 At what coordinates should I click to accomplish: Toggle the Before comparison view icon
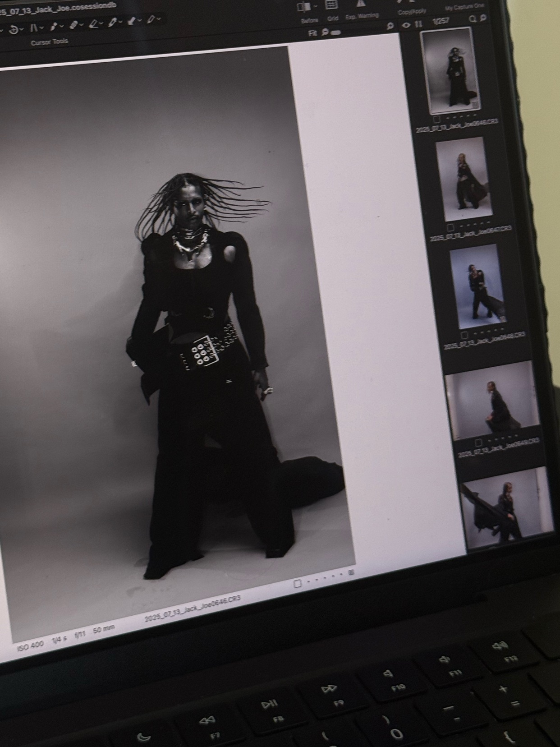click(304, 7)
